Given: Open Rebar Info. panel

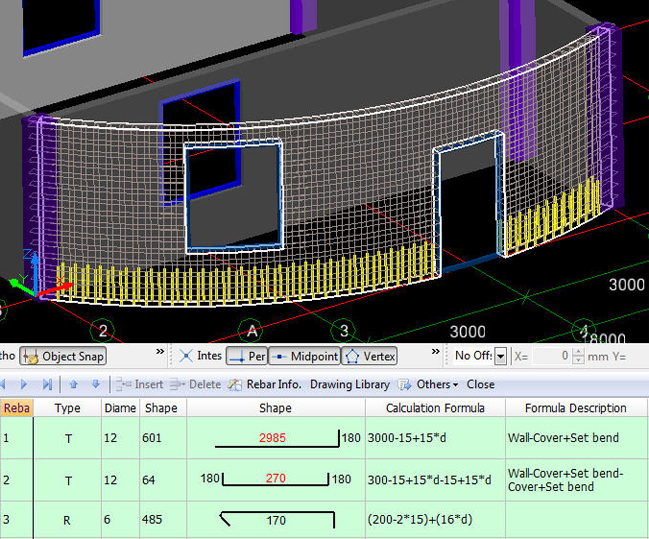Looking at the screenshot, I should [x=265, y=384].
